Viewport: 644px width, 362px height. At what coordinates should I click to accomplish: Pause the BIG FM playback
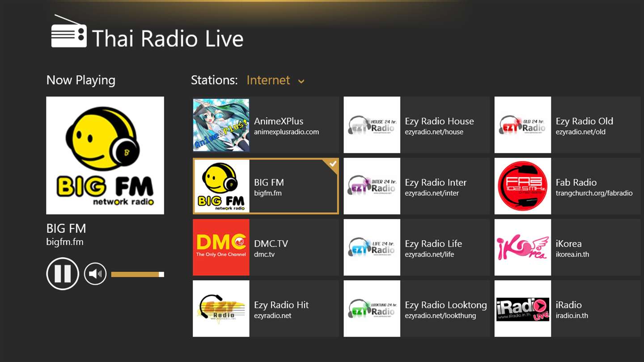(x=63, y=274)
